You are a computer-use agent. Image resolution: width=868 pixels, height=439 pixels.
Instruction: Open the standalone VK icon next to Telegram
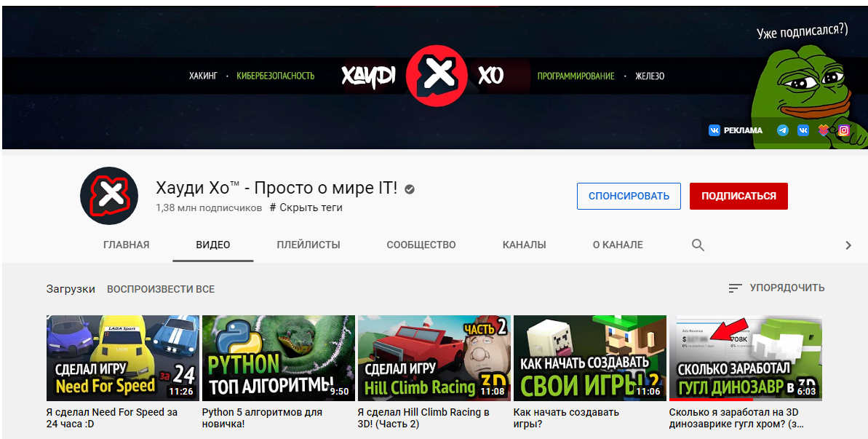tap(803, 130)
